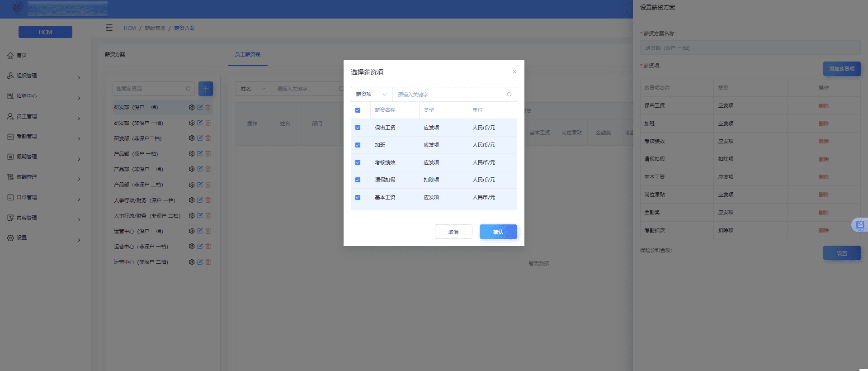The height and width of the screenshot is (371, 868).
Task: Collapse the sidebar with the menu fold icon
Action: (109, 28)
